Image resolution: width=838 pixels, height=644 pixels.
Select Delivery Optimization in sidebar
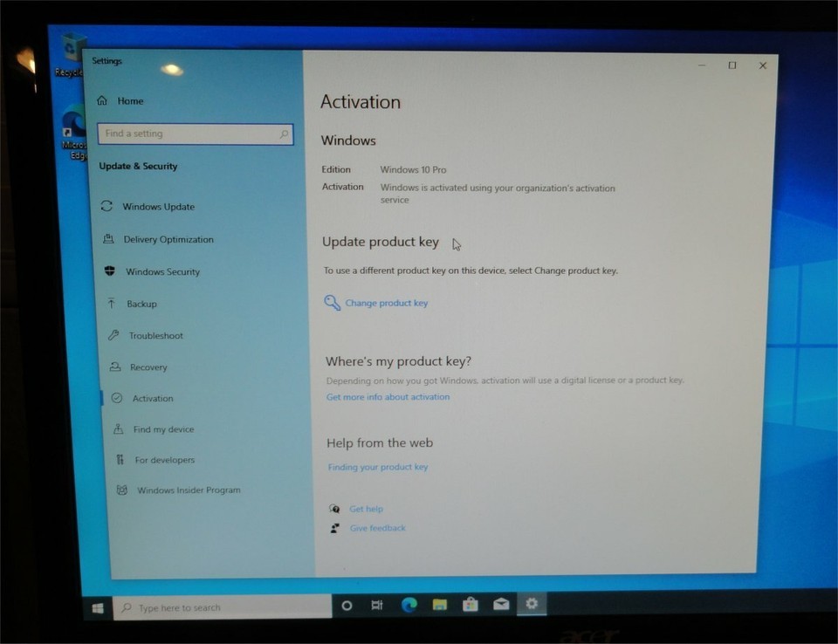pos(168,239)
